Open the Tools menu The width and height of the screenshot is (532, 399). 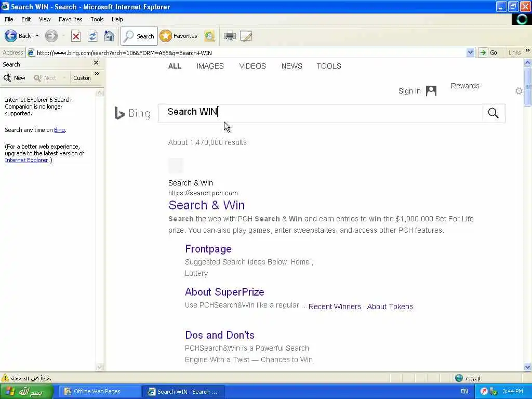point(97,19)
